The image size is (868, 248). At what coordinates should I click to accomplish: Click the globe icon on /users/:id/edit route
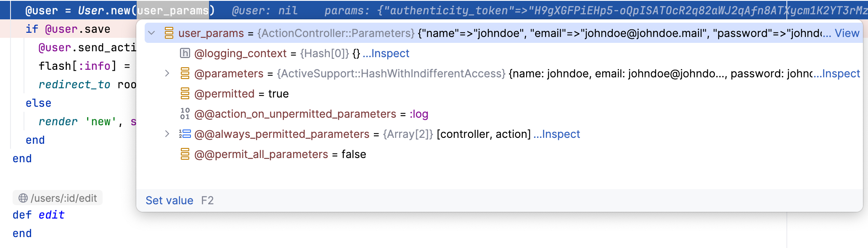(x=23, y=198)
